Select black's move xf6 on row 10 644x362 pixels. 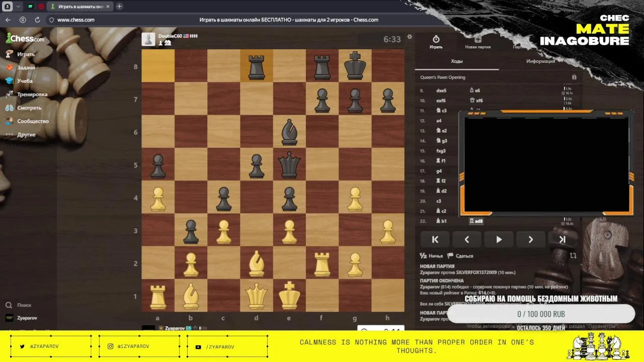[476, 101]
